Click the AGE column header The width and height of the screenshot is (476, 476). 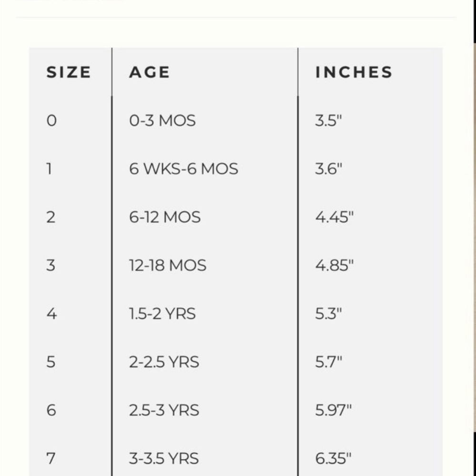tap(149, 72)
